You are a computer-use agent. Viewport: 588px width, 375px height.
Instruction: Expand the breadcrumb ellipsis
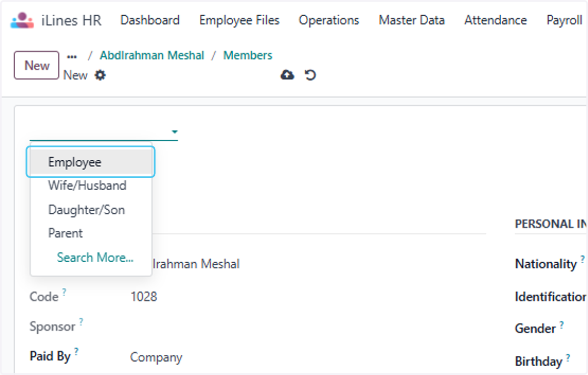(x=72, y=57)
